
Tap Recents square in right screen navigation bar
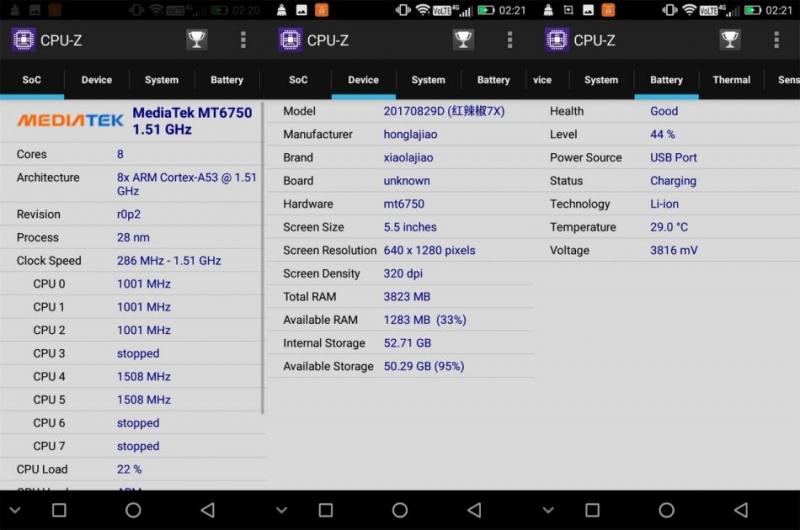(x=592, y=510)
